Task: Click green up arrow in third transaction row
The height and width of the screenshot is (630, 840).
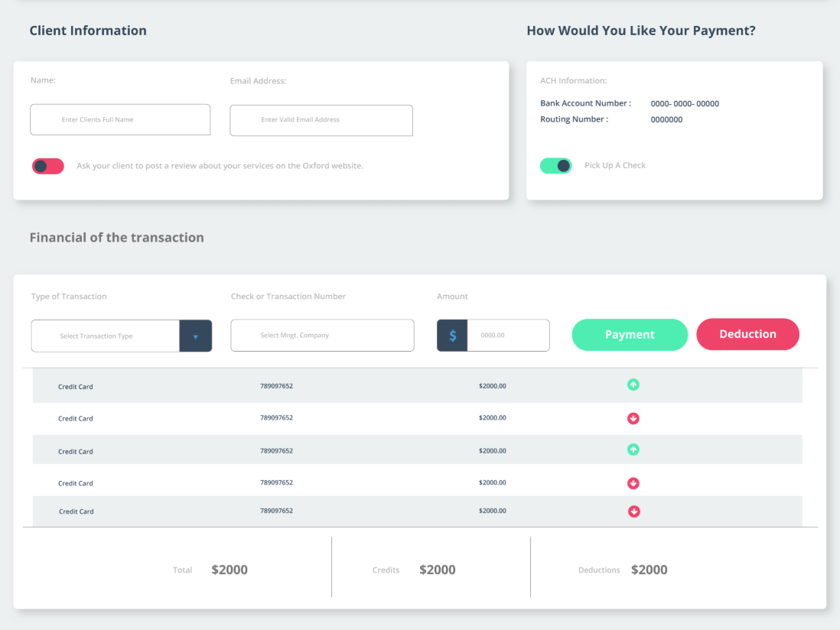Action: (x=633, y=450)
